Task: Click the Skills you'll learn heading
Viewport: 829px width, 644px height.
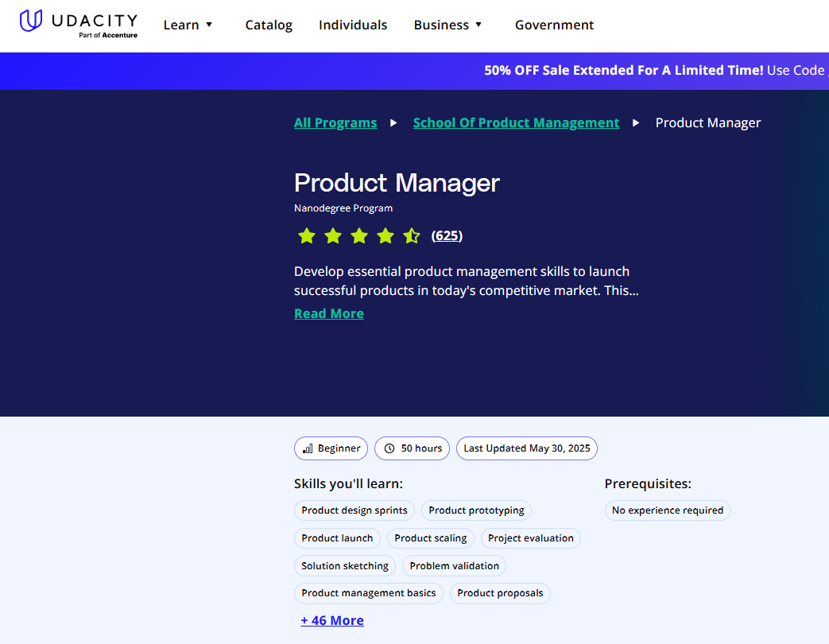Action: click(x=348, y=483)
